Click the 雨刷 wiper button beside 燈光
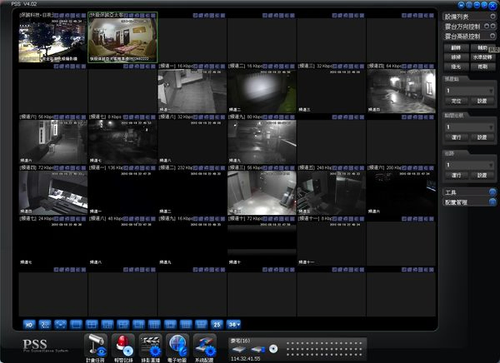The height and width of the screenshot is (363, 500). [482, 67]
